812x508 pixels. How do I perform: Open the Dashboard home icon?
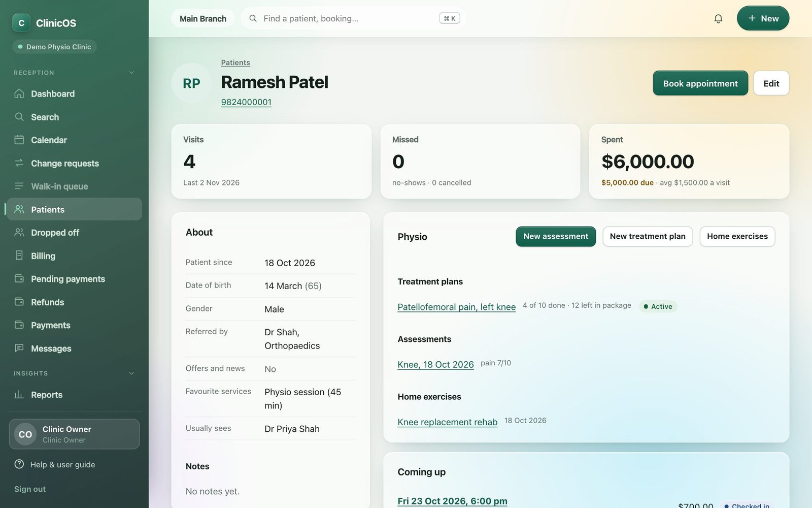click(19, 93)
